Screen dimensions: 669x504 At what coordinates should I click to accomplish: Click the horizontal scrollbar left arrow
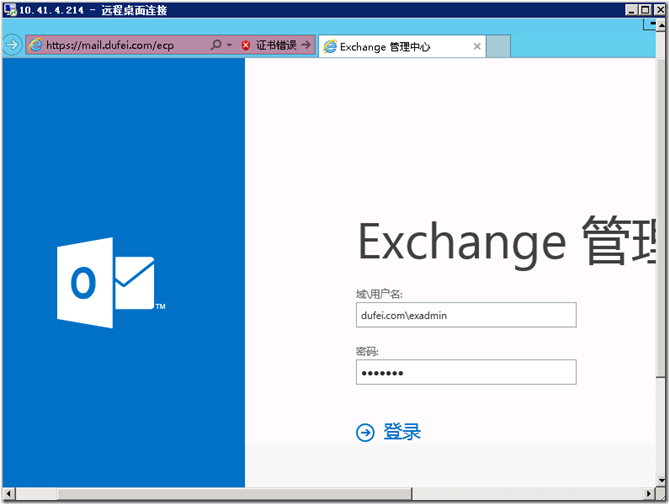(x=9, y=494)
